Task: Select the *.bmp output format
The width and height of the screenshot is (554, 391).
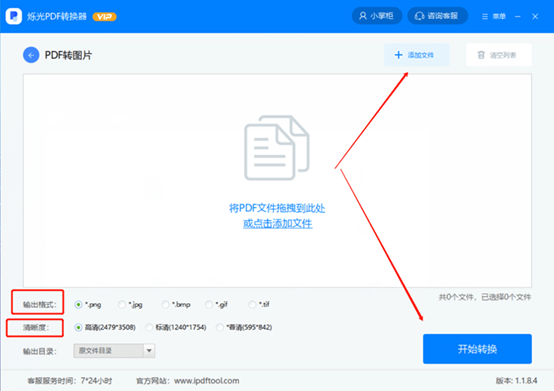Action: pyautogui.click(x=176, y=304)
